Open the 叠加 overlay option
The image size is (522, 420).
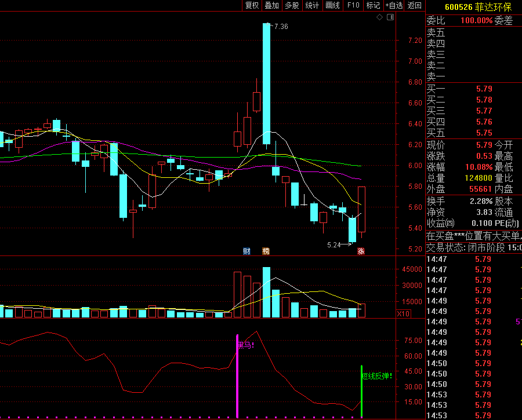pyautogui.click(x=271, y=5)
